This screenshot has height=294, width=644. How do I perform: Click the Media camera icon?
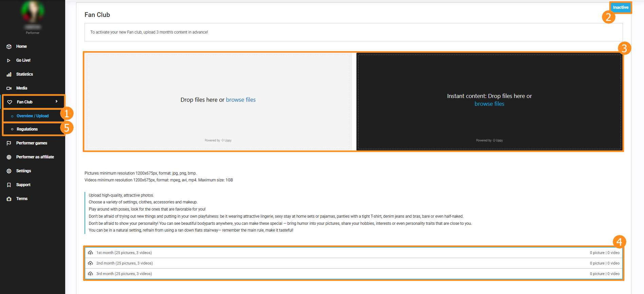(x=9, y=88)
